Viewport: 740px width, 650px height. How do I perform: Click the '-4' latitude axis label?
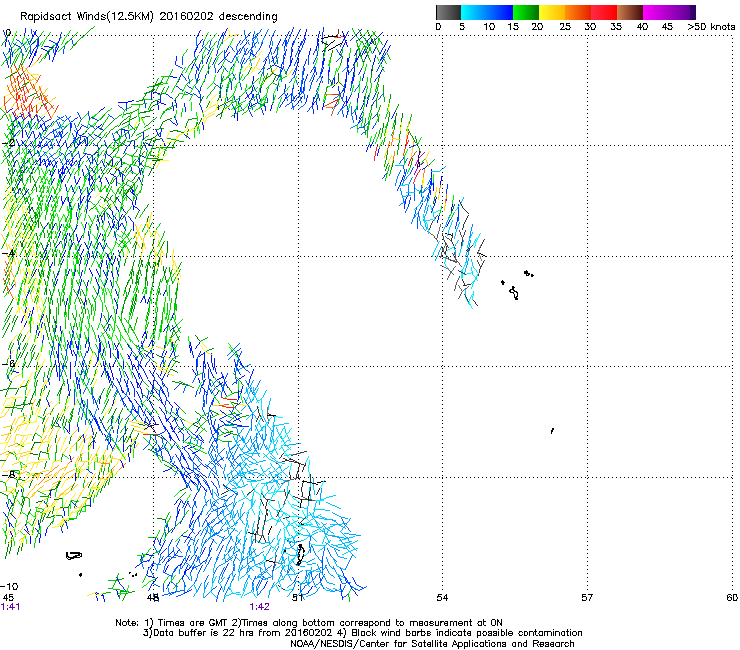click(x=8, y=253)
